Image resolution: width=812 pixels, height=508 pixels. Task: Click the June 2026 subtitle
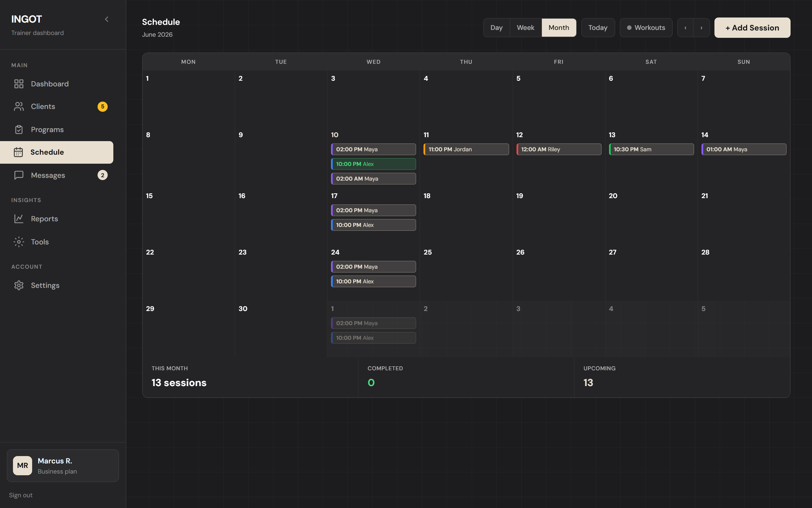click(x=157, y=35)
